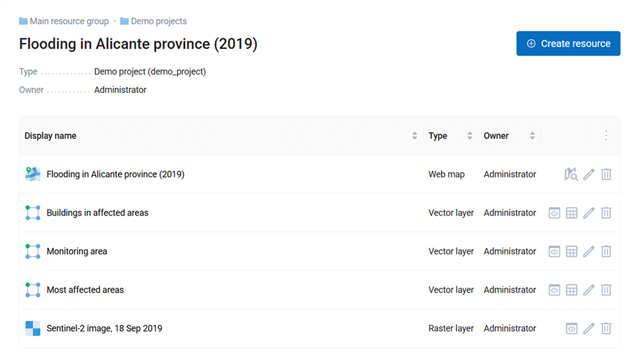Sort the table by Owner column

coord(532,136)
